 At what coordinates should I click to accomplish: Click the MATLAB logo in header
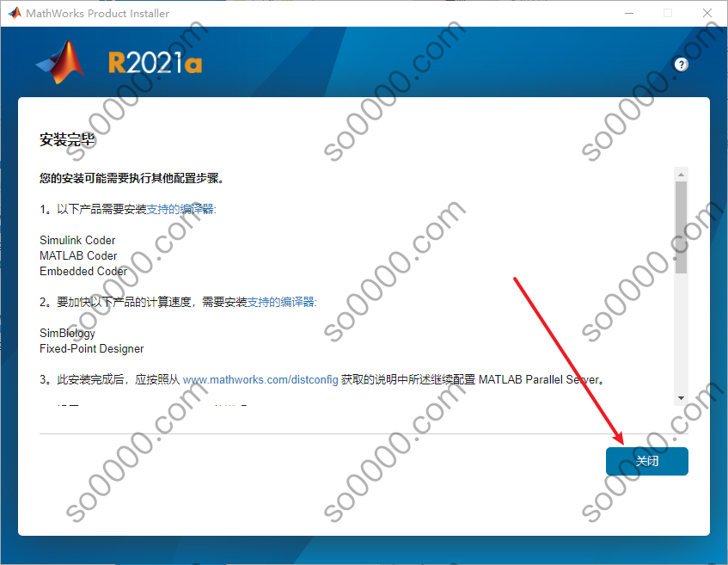tap(60, 63)
